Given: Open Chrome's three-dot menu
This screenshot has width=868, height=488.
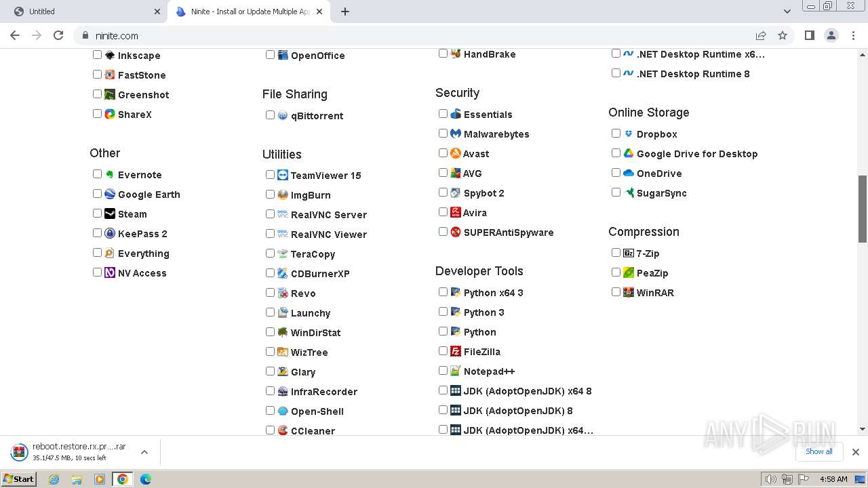Looking at the screenshot, I should [852, 35].
